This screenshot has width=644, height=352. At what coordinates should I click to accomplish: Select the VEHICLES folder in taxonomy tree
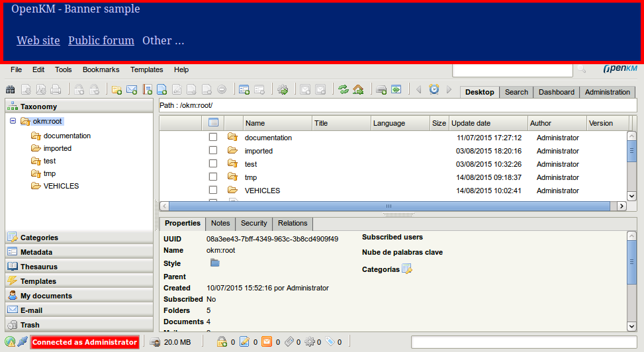pyautogui.click(x=61, y=186)
